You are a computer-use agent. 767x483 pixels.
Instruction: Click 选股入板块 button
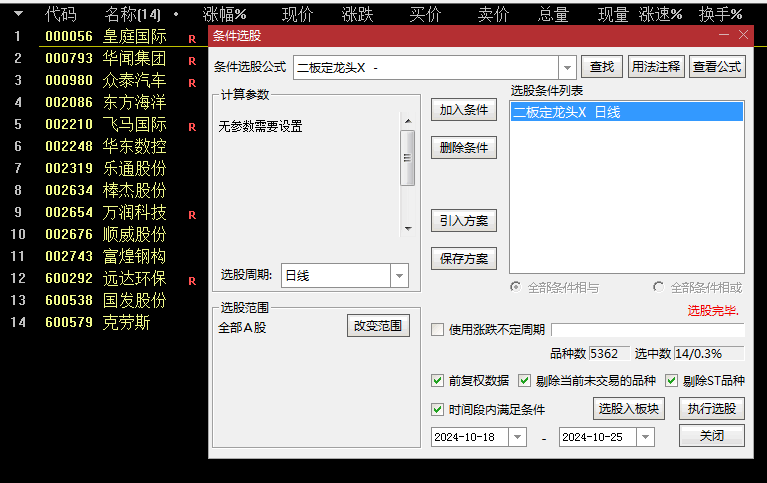point(629,409)
